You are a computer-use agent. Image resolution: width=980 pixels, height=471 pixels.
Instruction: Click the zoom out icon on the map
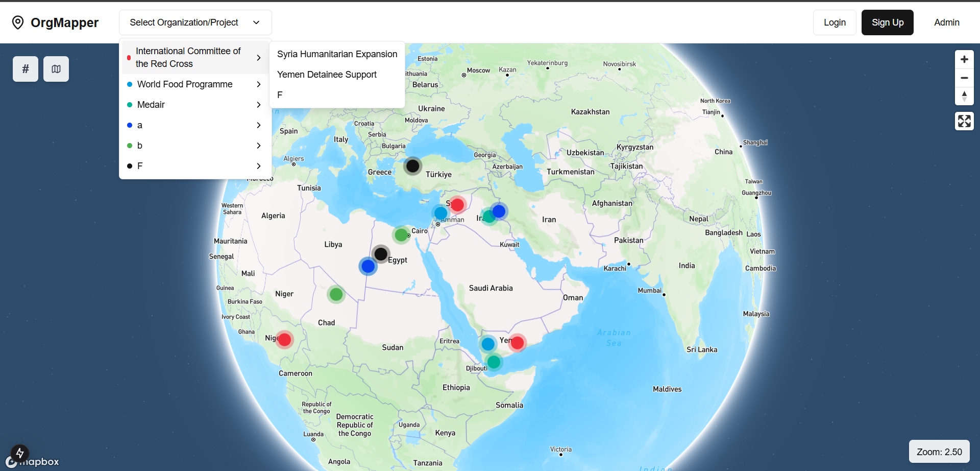point(964,78)
